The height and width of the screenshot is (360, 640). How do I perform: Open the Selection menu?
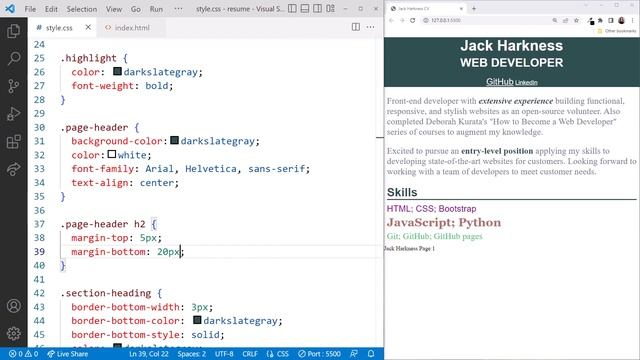coord(82,9)
